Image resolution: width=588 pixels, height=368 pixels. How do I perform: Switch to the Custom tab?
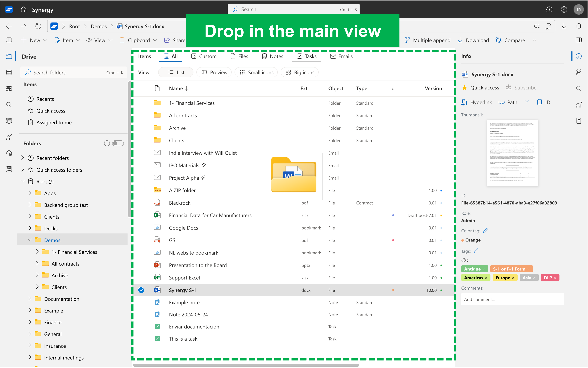tap(204, 56)
